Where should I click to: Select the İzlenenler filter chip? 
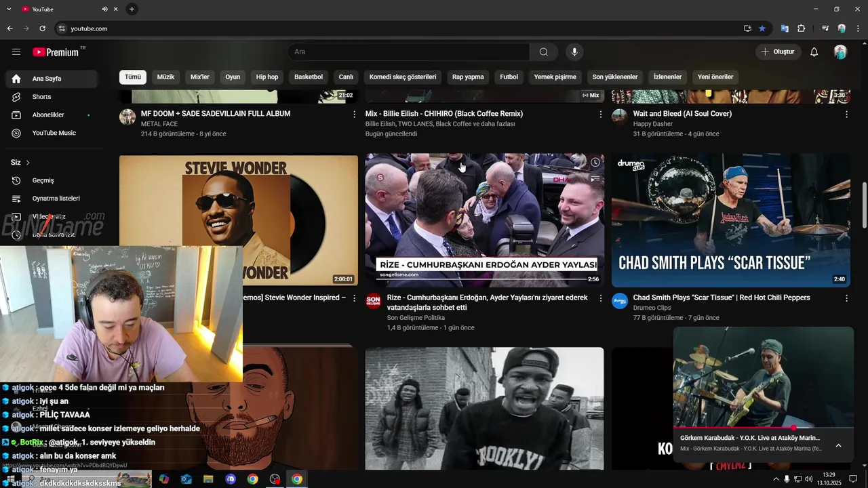(667, 77)
